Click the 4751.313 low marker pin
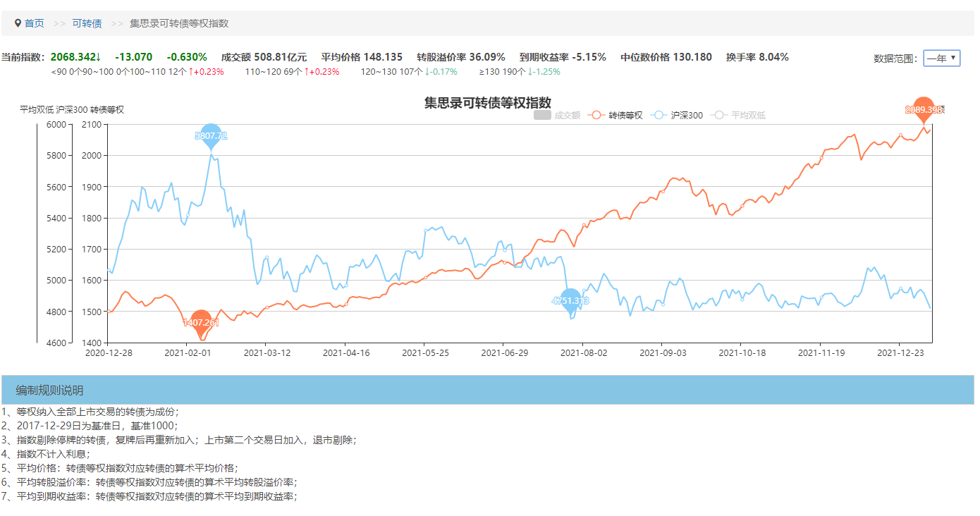This screenshot has width=980, height=516. tap(570, 300)
